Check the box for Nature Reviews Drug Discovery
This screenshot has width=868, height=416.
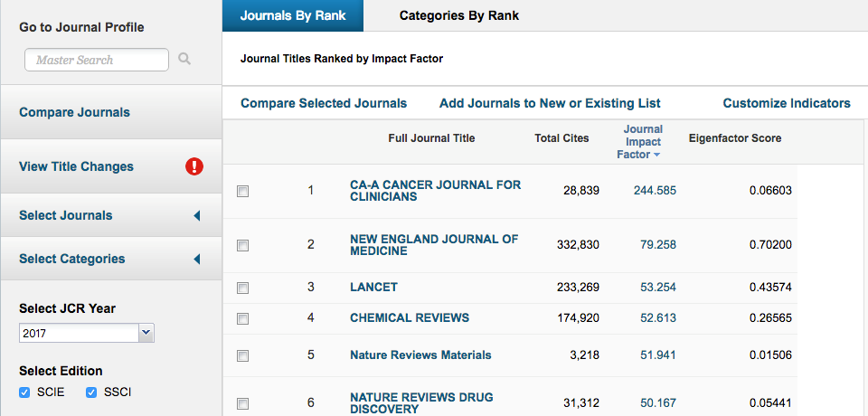click(x=242, y=404)
